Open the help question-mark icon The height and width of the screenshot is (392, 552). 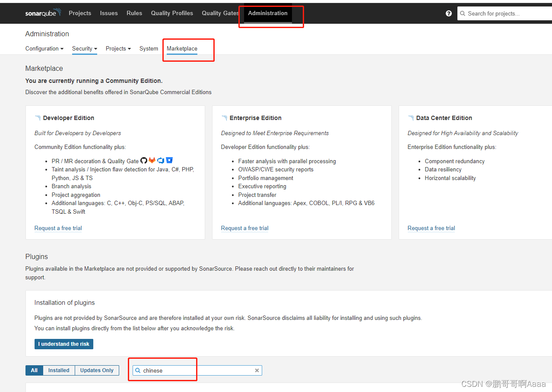(449, 13)
